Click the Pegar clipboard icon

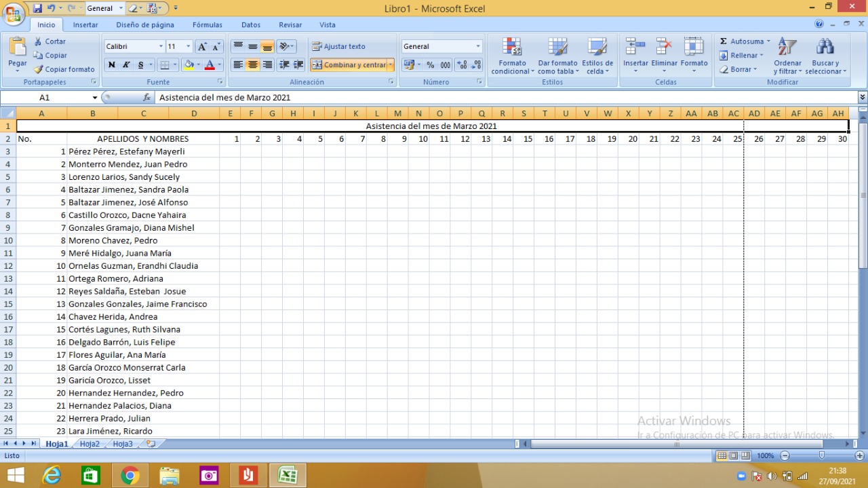point(18,47)
